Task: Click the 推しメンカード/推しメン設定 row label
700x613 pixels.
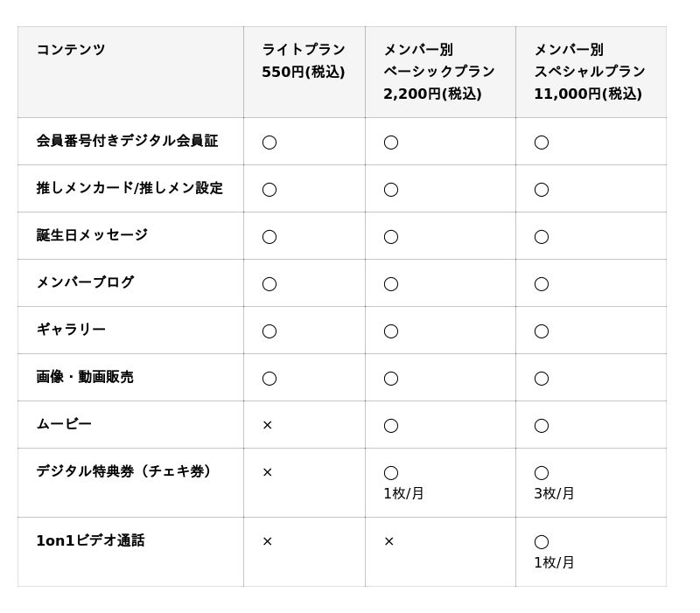Action: tap(129, 188)
